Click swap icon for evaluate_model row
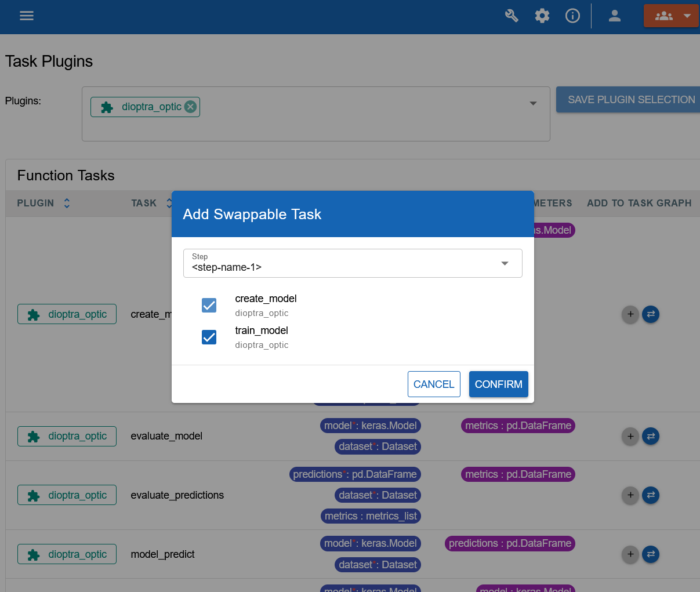 [651, 436]
